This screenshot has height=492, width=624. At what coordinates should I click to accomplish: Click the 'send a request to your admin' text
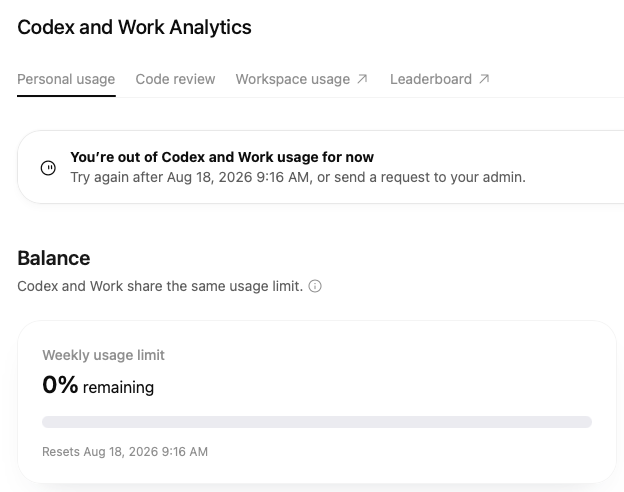430,177
